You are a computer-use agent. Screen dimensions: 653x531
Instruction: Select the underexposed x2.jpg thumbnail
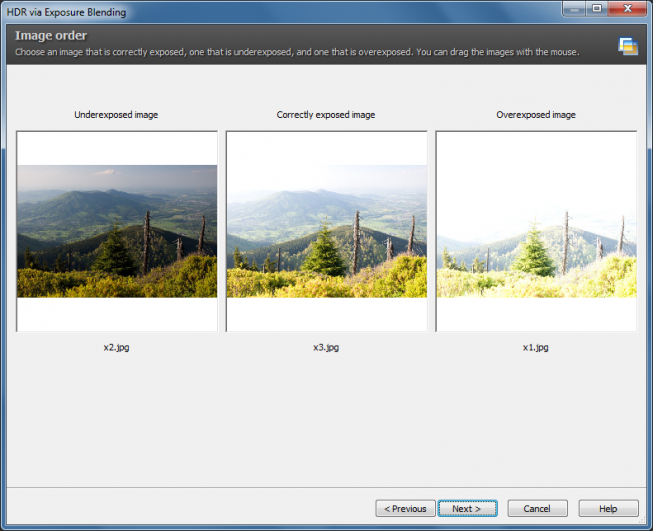tap(117, 231)
